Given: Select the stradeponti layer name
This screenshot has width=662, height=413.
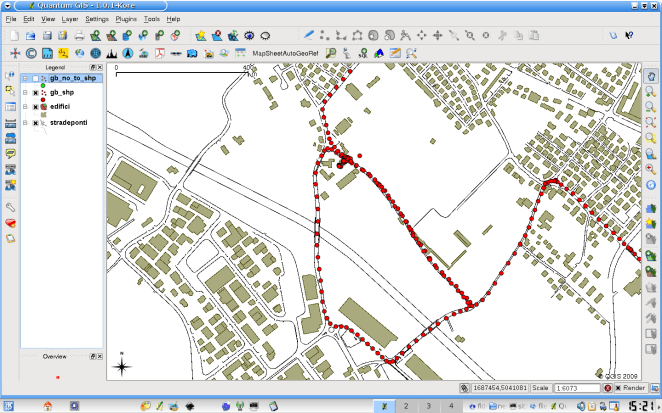Looking at the screenshot, I should 68,123.
